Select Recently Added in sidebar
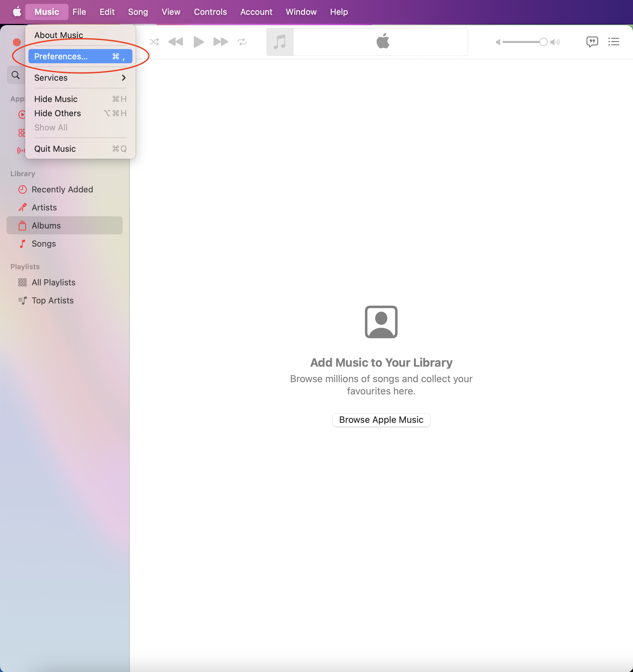This screenshot has width=633, height=672. coord(62,189)
